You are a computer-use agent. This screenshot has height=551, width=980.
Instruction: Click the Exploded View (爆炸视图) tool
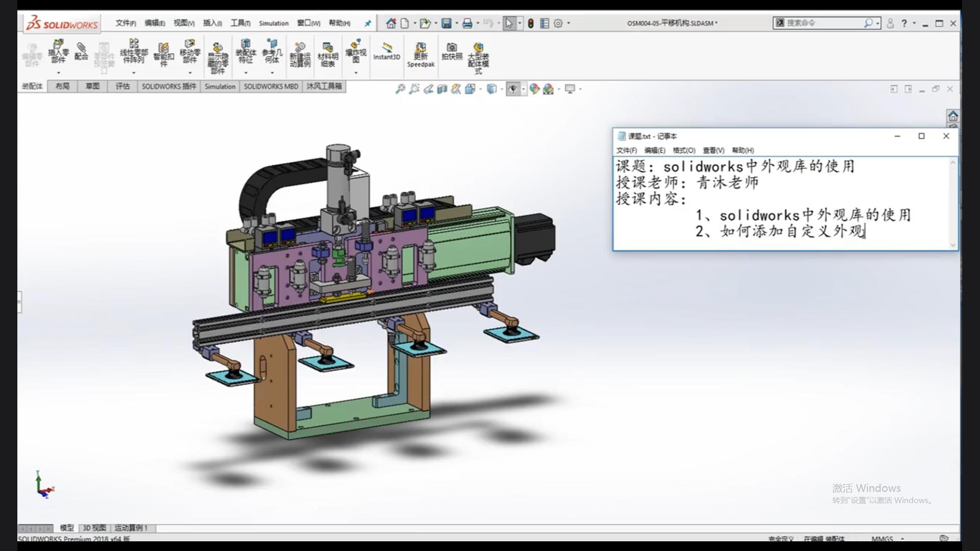pos(356,52)
